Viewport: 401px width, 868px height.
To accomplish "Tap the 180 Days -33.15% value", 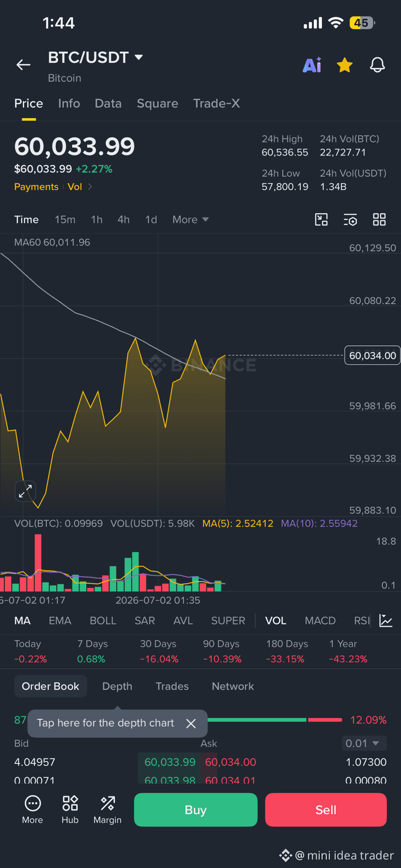I will pyautogui.click(x=285, y=659).
